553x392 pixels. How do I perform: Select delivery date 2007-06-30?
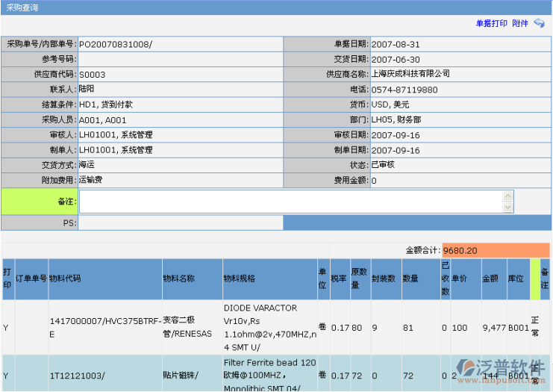click(396, 60)
